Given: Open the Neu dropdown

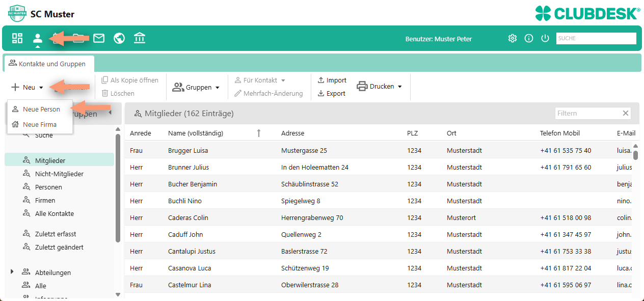Looking at the screenshot, I should 28,87.
